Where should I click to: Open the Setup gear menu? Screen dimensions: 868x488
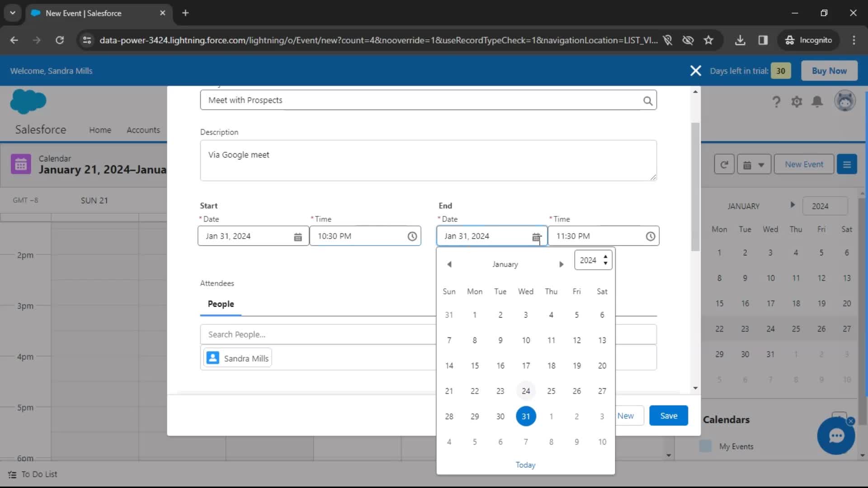[797, 102]
